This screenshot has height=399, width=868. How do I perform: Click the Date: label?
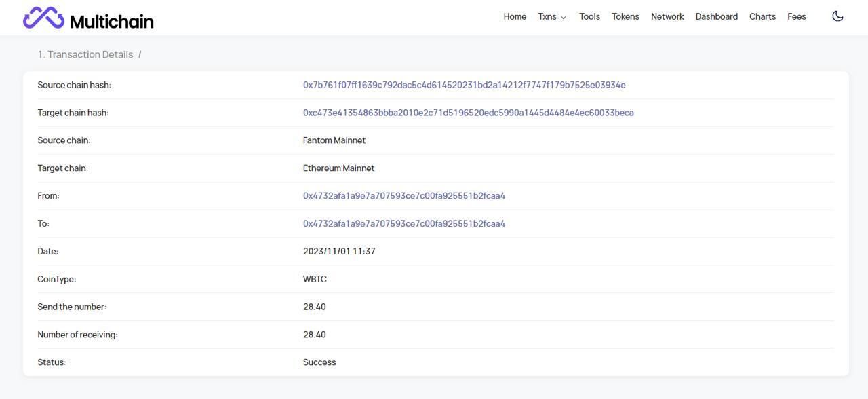coord(47,251)
